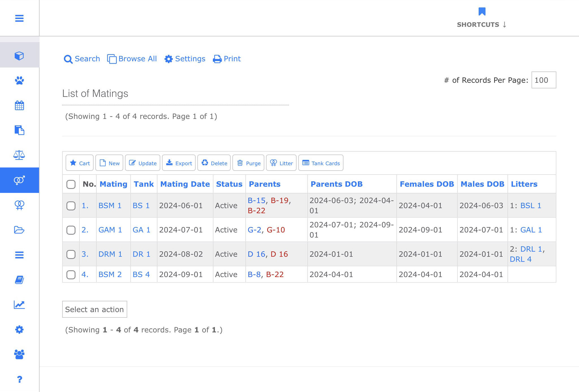Expand the SHORTCUTS dropdown
Screen dimensions: 579x392
482,25
